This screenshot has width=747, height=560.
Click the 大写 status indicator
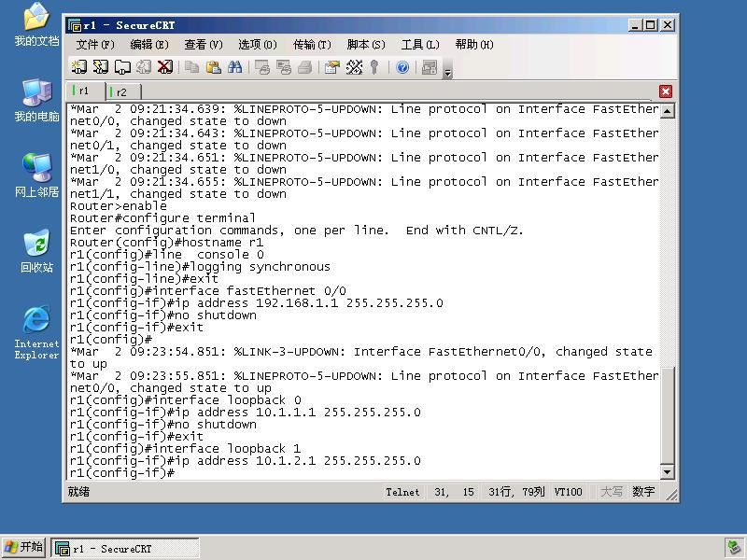pyautogui.click(x=612, y=492)
